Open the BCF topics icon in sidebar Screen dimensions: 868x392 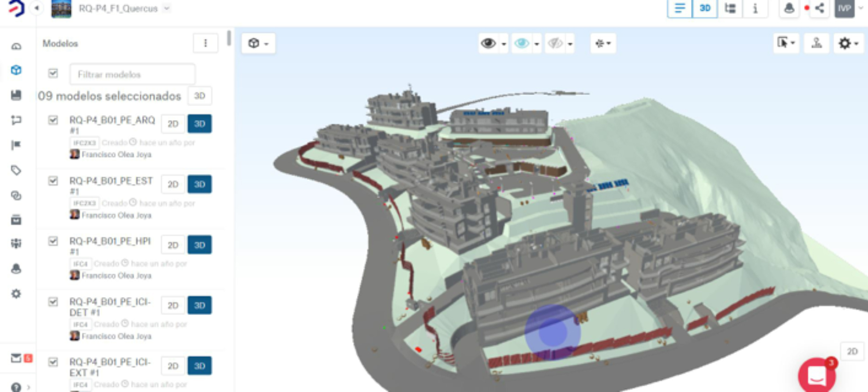[16, 120]
